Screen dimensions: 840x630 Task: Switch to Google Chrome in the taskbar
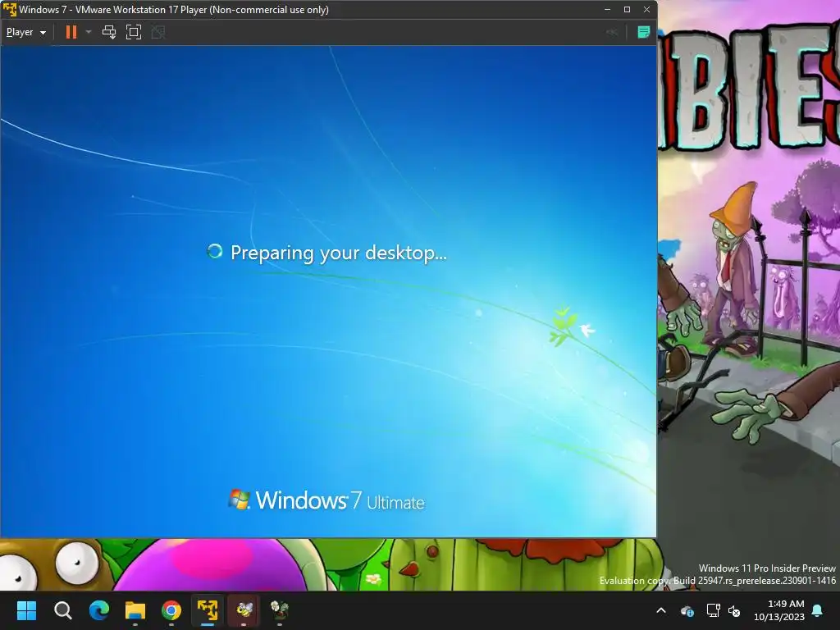click(x=171, y=610)
